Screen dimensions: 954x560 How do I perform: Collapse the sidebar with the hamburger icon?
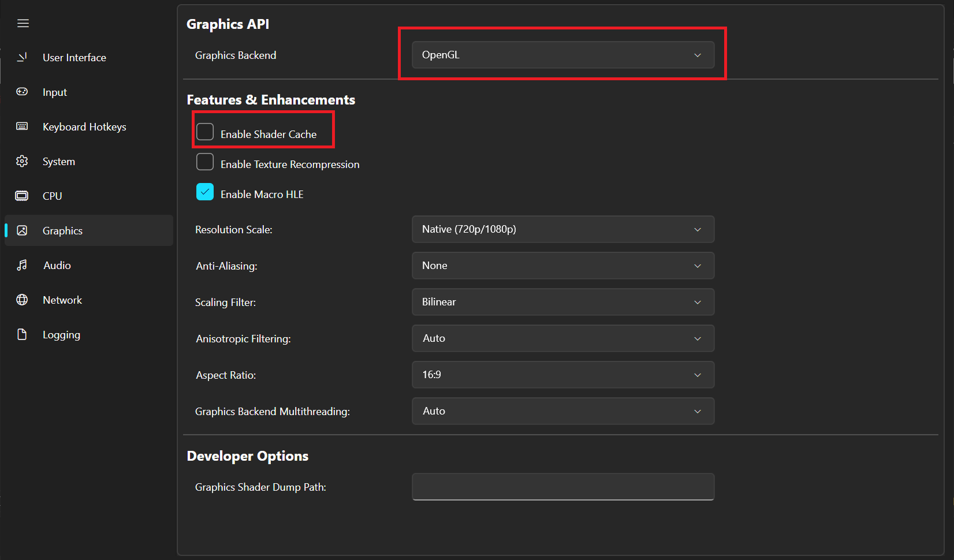point(23,23)
